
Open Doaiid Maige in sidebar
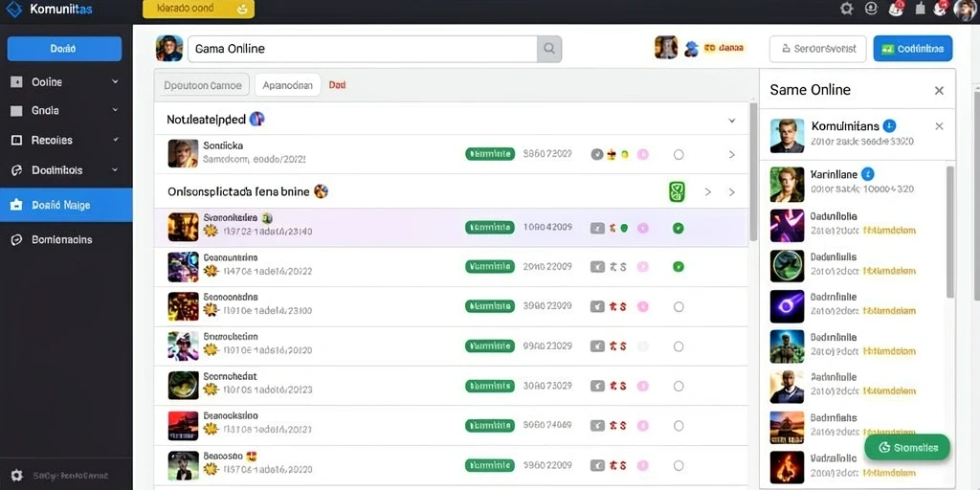click(x=66, y=205)
